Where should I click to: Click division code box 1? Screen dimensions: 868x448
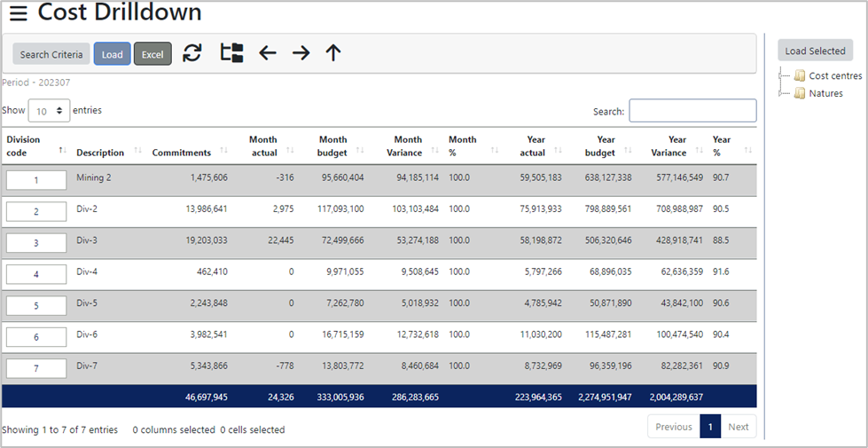36,180
